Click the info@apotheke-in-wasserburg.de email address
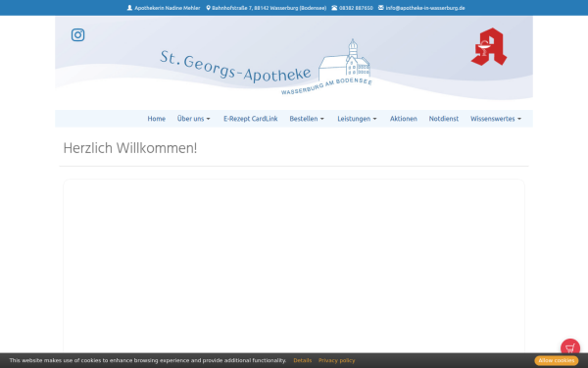 425,8
